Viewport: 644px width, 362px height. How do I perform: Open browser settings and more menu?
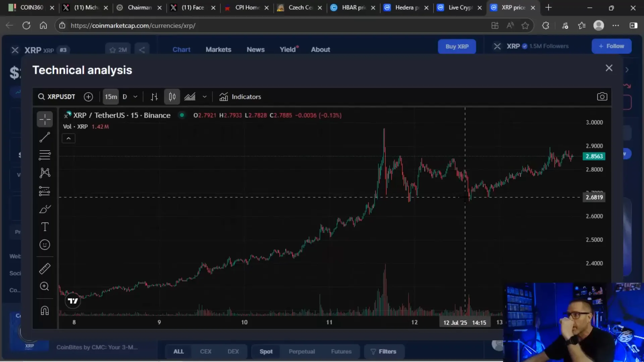tap(616, 25)
